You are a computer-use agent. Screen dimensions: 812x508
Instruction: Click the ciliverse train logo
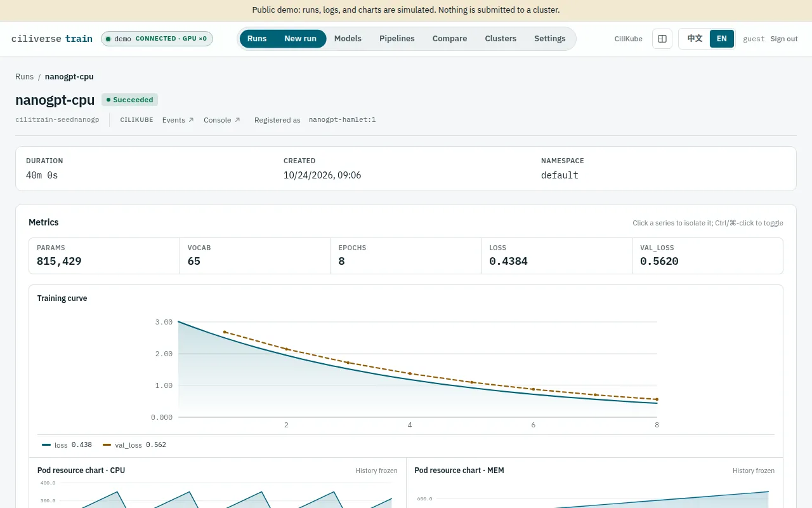coord(52,39)
